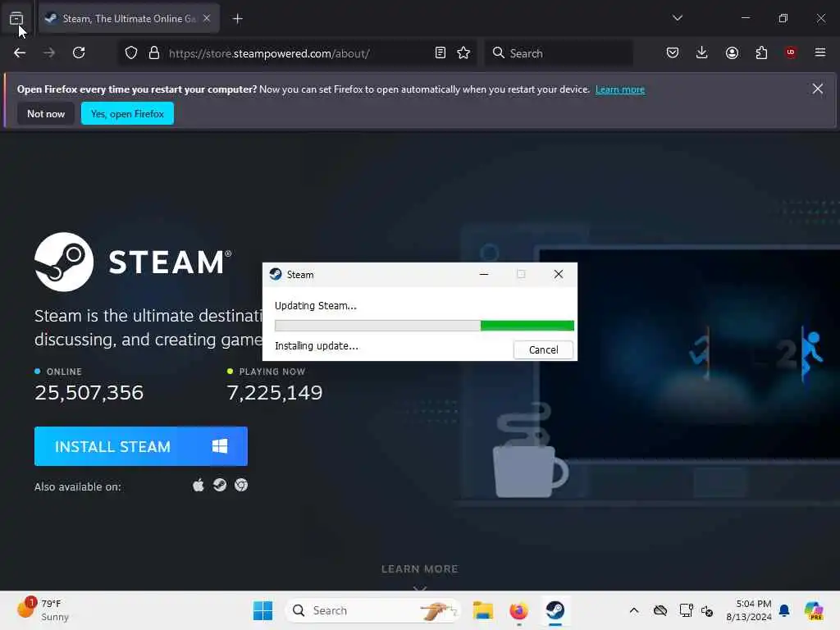Switch to Firefox in the taskbar

click(x=518, y=610)
